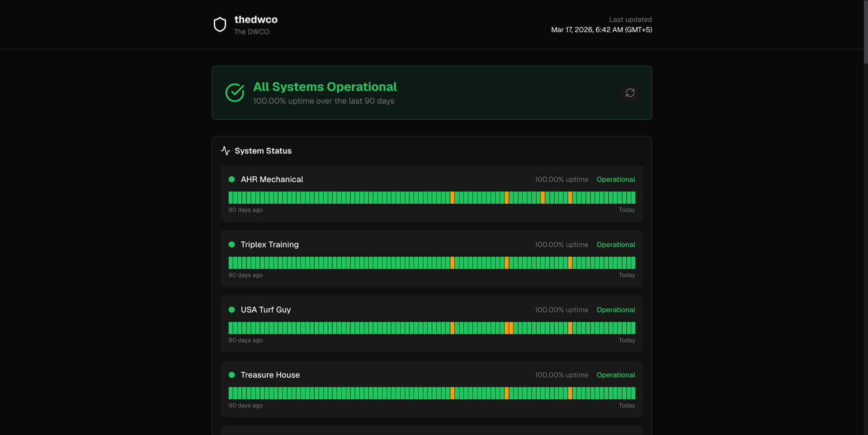Click the green checkmark circle icon
Image resolution: width=868 pixels, height=435 pixels.
[x=235, y=93]
